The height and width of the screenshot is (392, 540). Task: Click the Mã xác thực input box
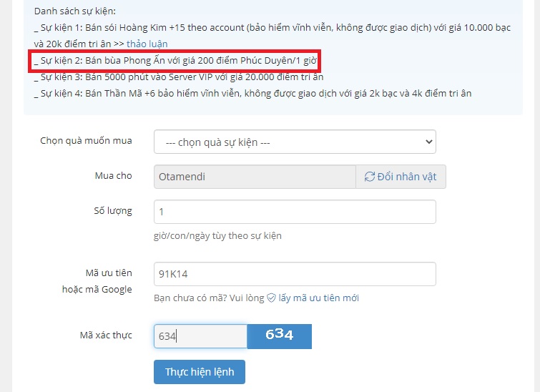(x=200, y=336)
